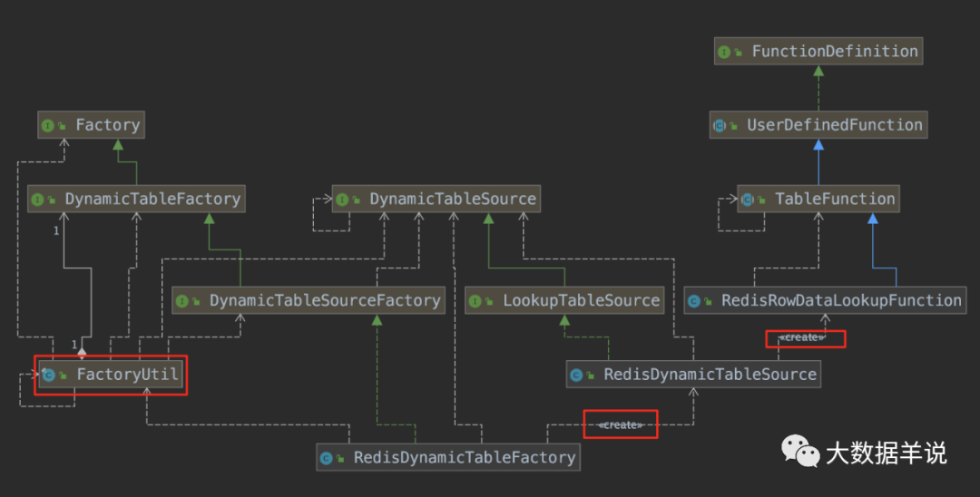Click the interface icon of DynamicTableSource

(342, 200)
